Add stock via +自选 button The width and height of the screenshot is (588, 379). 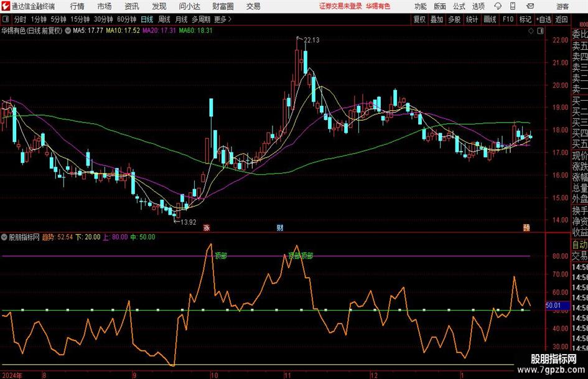point(544,19)
